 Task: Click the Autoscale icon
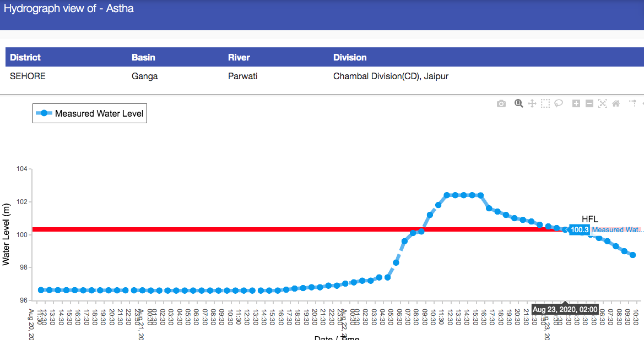[x=603, y=103]
